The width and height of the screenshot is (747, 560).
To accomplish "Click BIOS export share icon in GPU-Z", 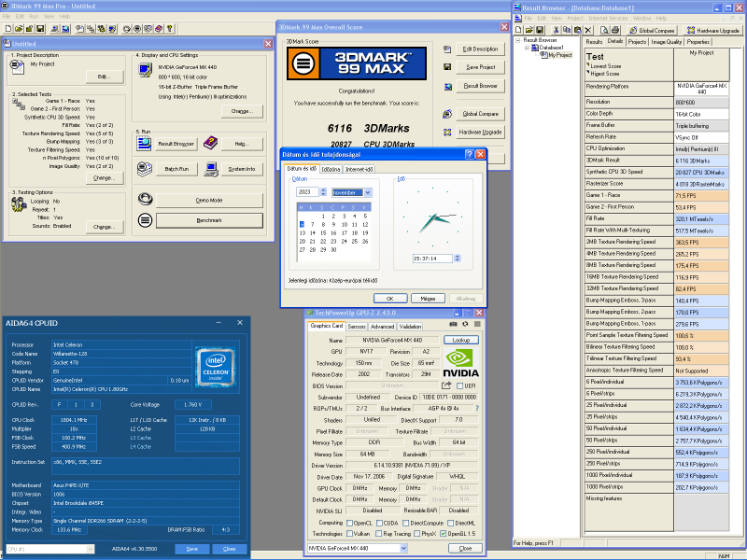I will (446, 385).
